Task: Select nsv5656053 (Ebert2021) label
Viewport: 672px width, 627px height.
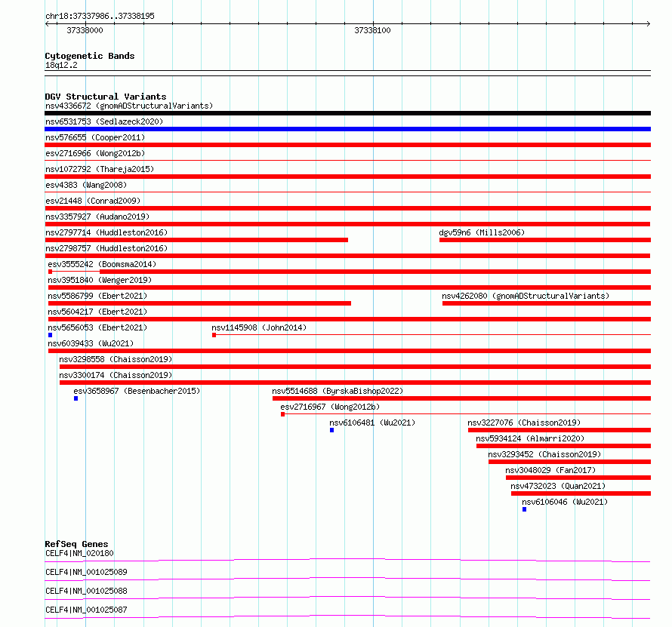Action: 97,327
